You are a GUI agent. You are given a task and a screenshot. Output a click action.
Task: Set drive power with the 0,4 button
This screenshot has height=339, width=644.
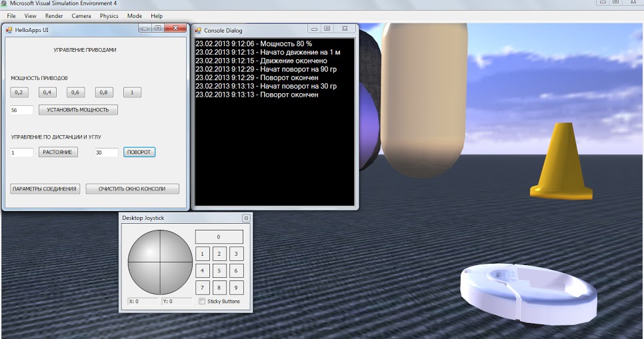click(47, 93)
